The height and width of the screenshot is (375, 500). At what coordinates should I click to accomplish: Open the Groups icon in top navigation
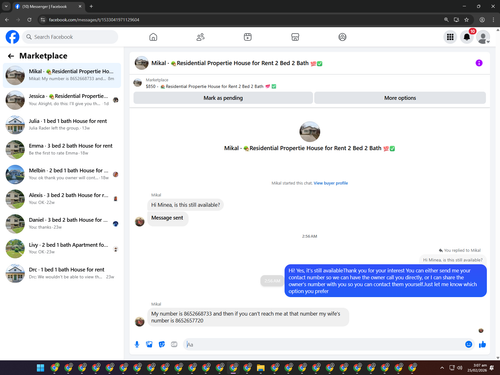point(342,37)
